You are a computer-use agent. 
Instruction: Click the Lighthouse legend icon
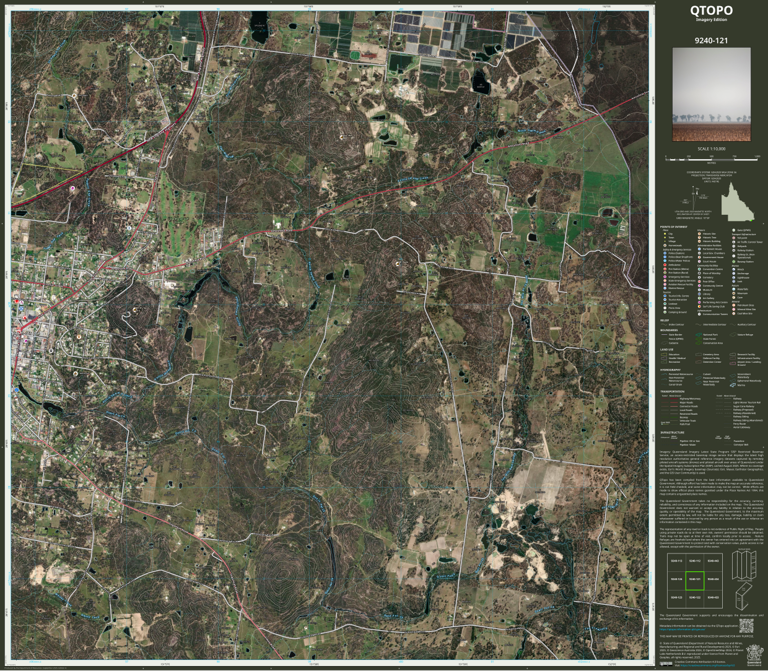[734, 278]
